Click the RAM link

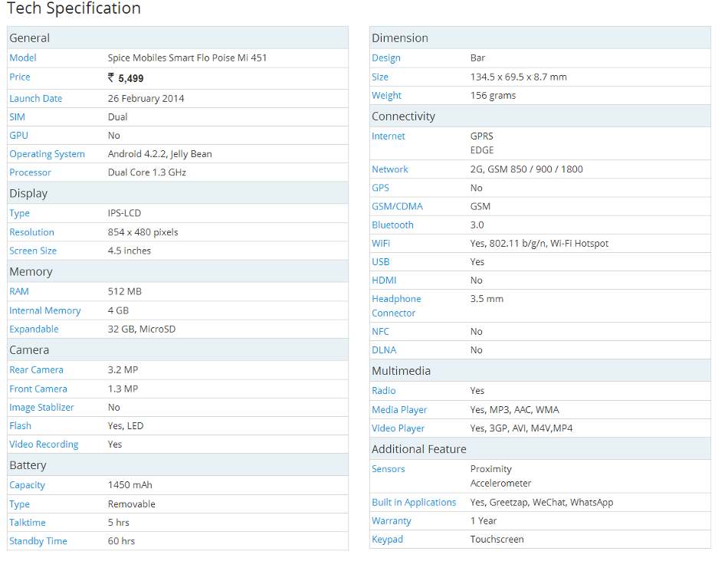click(x=19, y=292)
